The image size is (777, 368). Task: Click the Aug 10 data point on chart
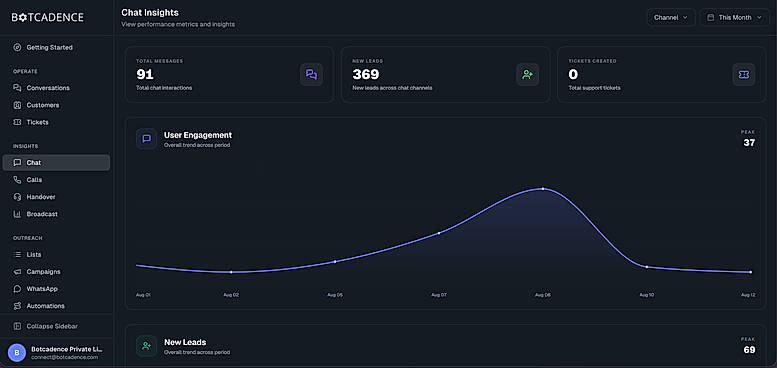point(647,267)
